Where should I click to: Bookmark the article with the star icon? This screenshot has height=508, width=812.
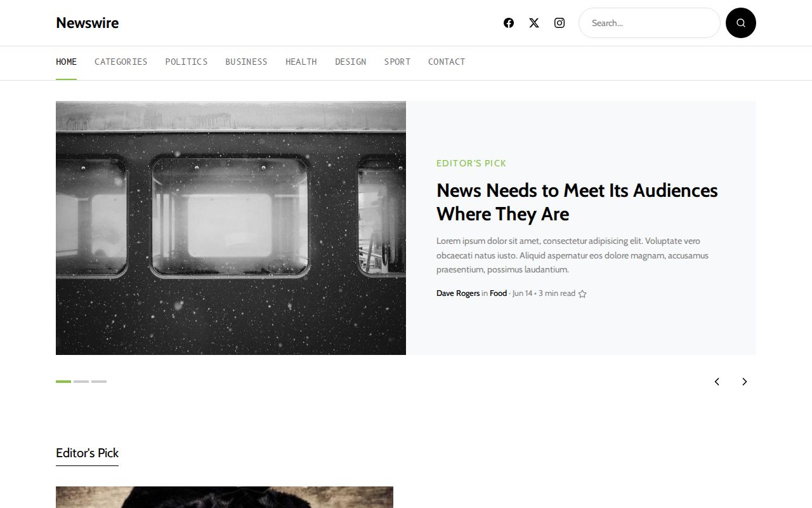coord(582,294)
